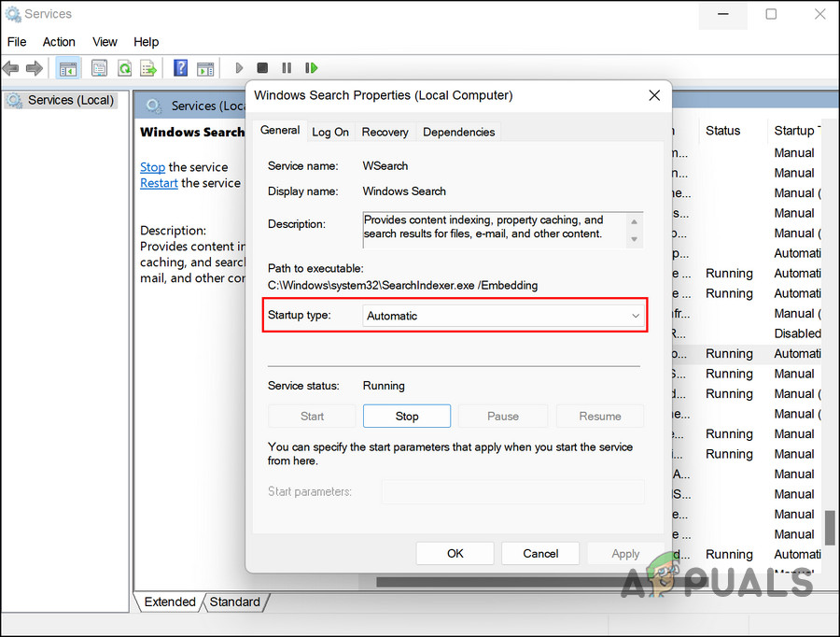
Task: Click the Stop Service square icon
Action: point(262,68)
